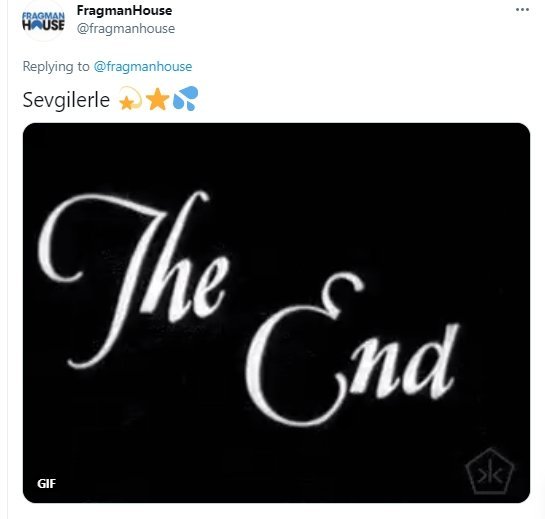Click the cursive word The in GIF
Viewport: 545px width, 519px height.
tap(134, 279)
